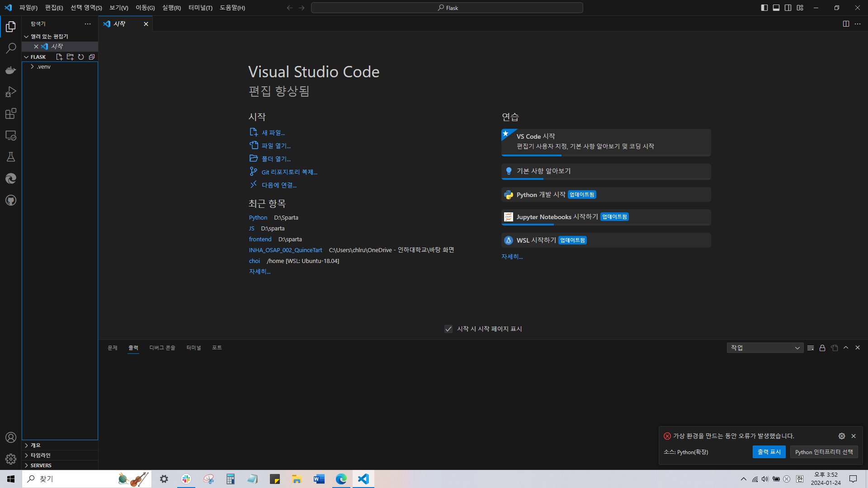Refresh the FLASK explorer
Image resolution: width=868 pixels, height=488 pixels.
[x=81, y=57]
